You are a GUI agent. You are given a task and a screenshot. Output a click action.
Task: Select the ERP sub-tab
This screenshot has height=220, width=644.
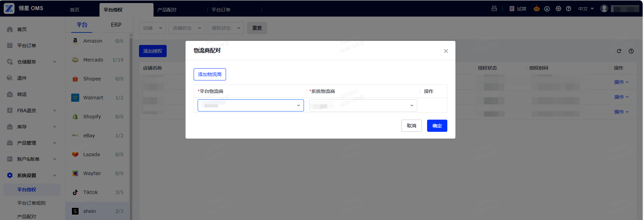coord(116,25)
